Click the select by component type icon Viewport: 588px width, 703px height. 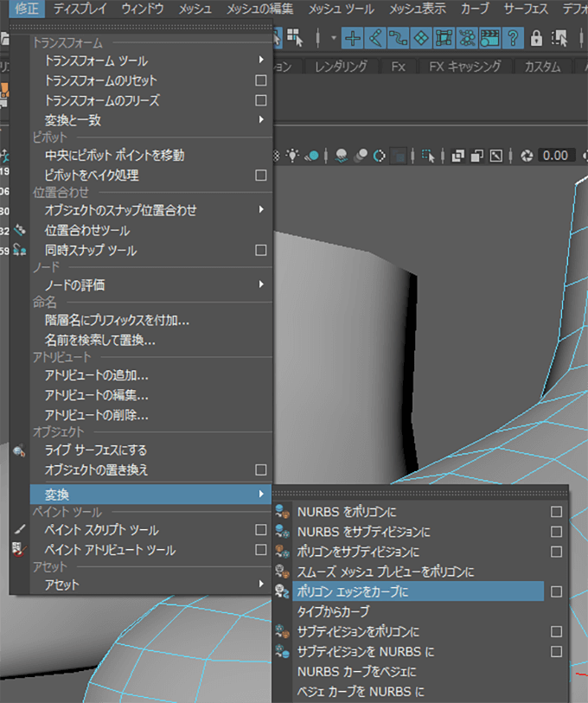coord(295,38)
